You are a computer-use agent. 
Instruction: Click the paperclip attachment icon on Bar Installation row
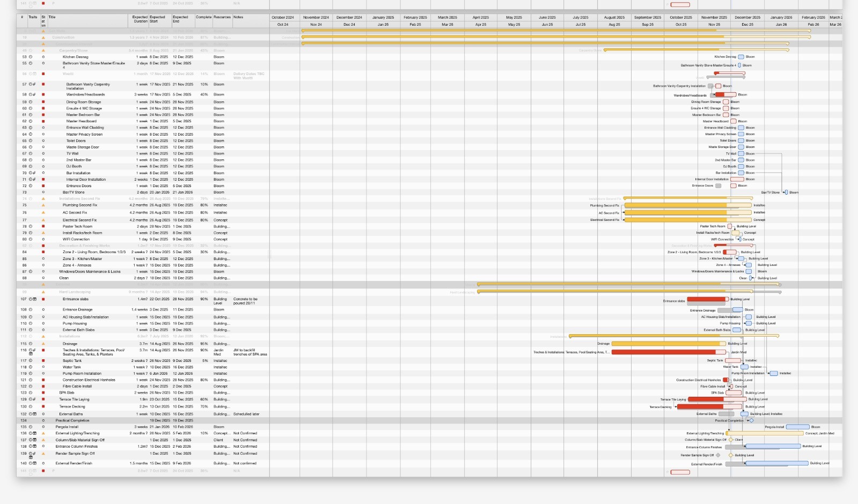pos(34,173)
